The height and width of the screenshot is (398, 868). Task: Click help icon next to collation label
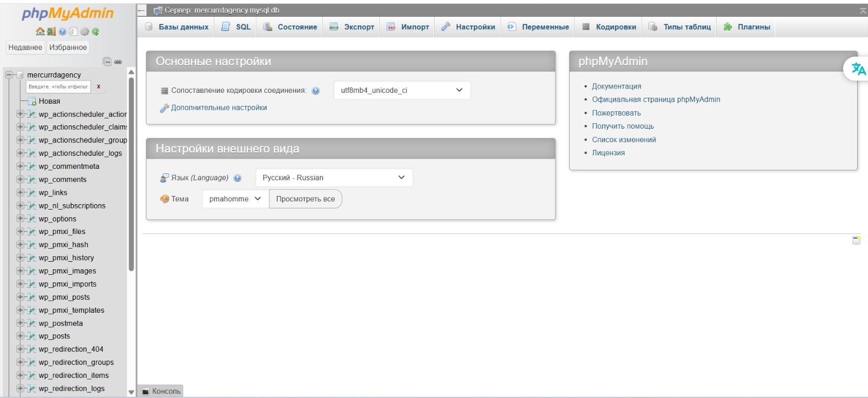pos(316,91)
